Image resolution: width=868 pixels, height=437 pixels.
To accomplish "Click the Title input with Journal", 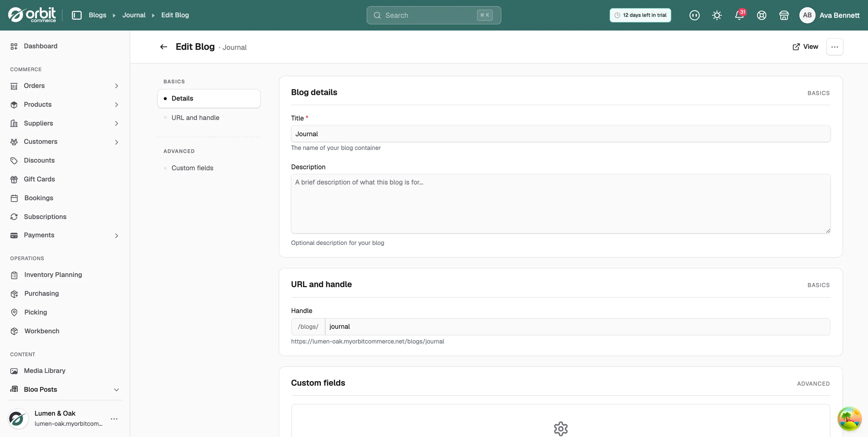I will [560, 134].
